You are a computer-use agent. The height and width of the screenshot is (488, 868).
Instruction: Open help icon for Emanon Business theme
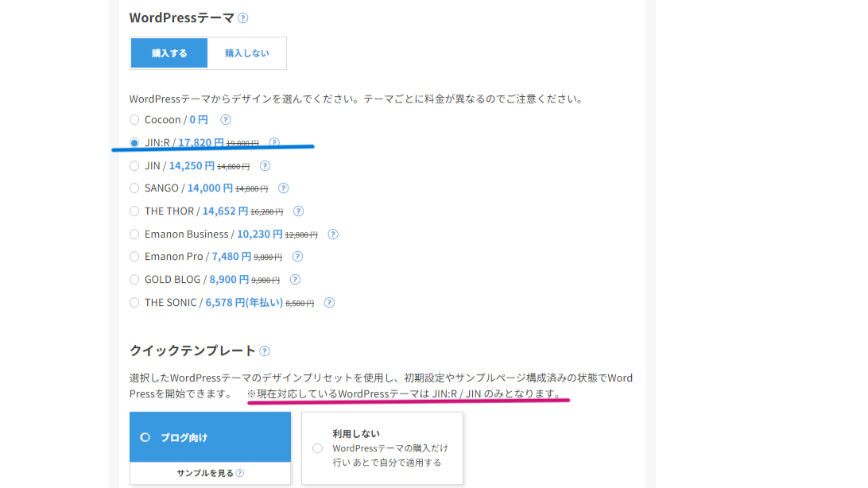click(333, 234)
